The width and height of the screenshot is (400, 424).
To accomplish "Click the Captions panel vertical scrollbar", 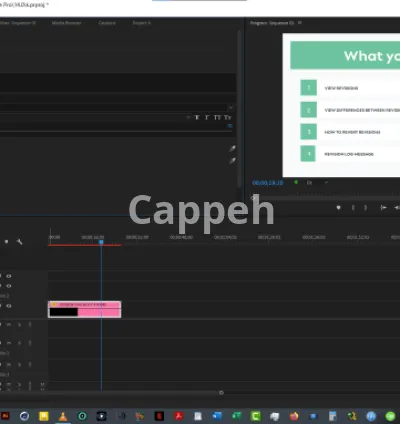I will 239,110.
